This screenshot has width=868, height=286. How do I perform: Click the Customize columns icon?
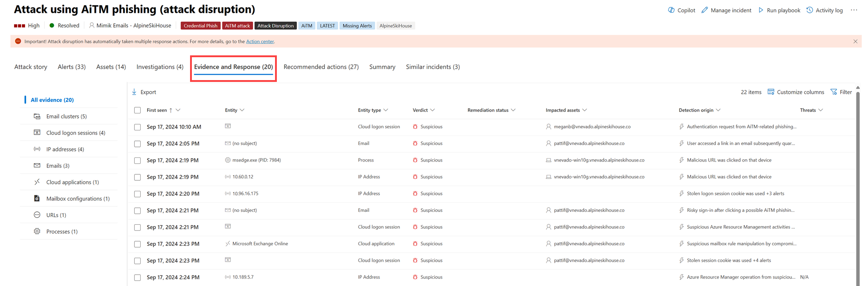click(771, 92)
